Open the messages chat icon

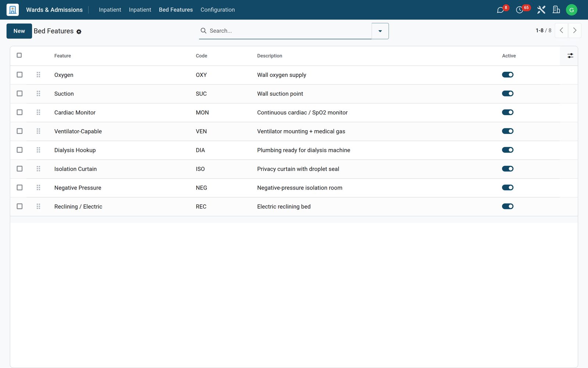point(500,10)
